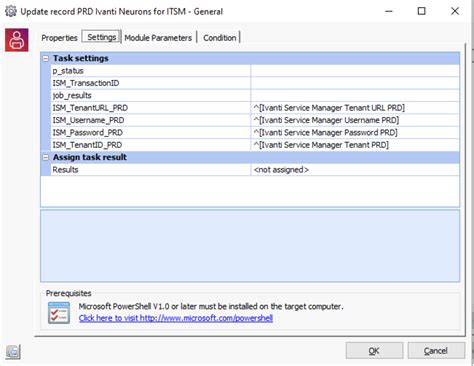This screenshot has width=474, height=366.
Task: Select the ISM_Password_PRD value cell
Action: tap(355, 132)
